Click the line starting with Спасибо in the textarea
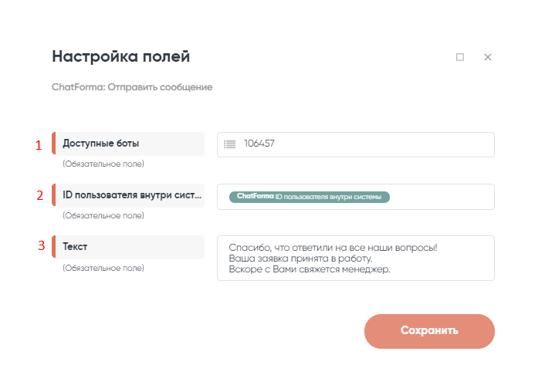This screenshot has width=545, height=392. tap(333, 248)
